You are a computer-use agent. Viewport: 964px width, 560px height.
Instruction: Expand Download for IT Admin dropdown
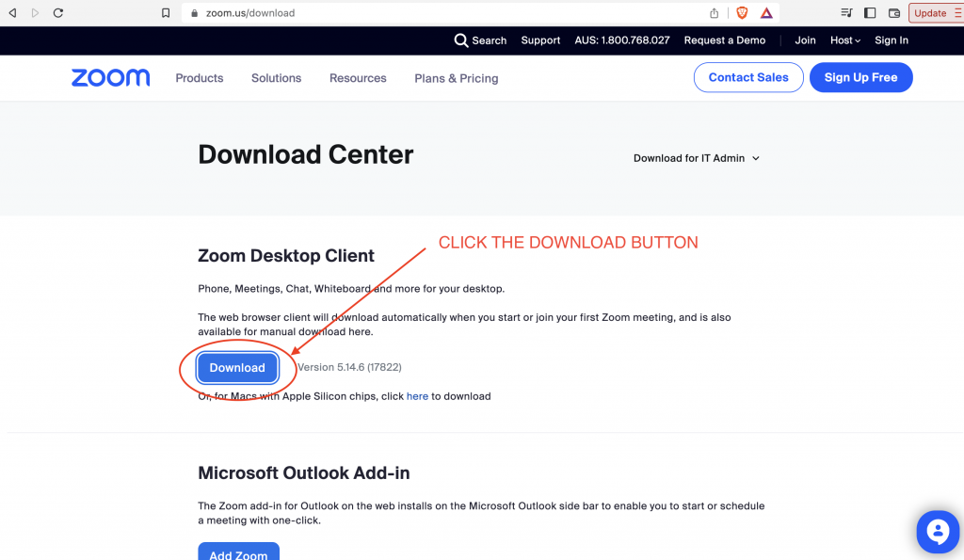[x=697, y=158]
